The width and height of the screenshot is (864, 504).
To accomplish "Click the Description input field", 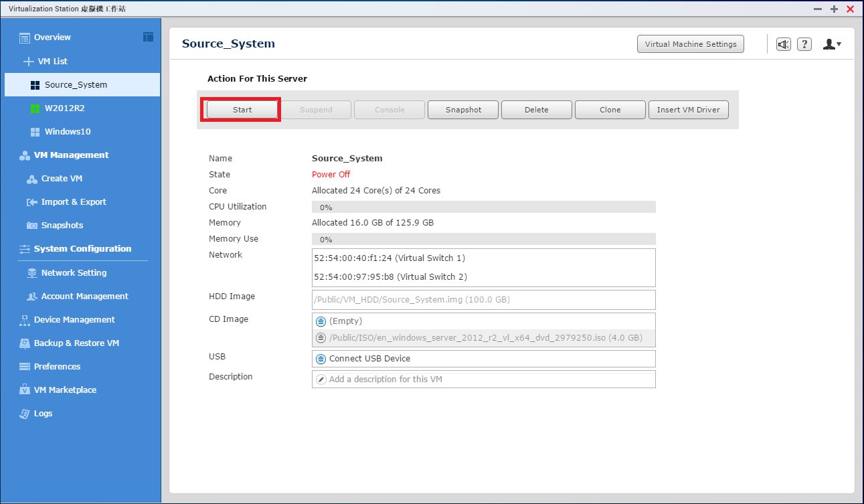I will point(489,380).
